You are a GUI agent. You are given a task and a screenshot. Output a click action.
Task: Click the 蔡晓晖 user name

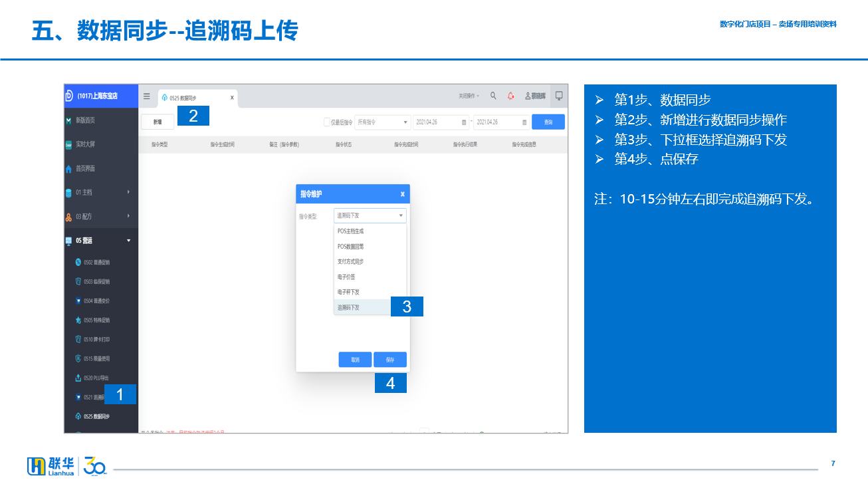[x=538, y=96]
